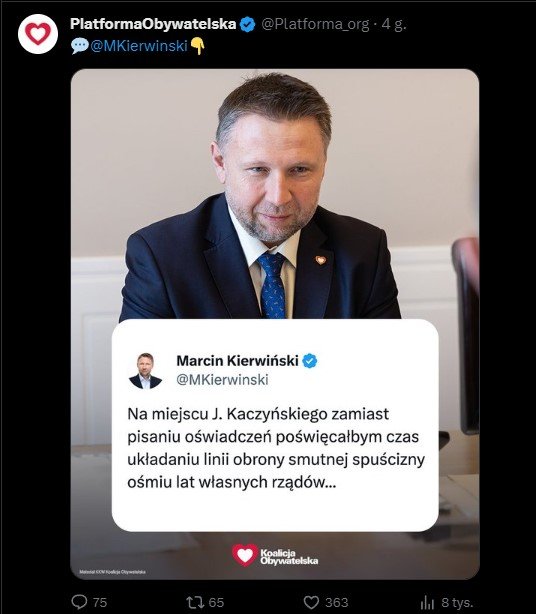This screenshot has height=614, width=536.
Task: Click the 75 replies count
Action: 100,602
